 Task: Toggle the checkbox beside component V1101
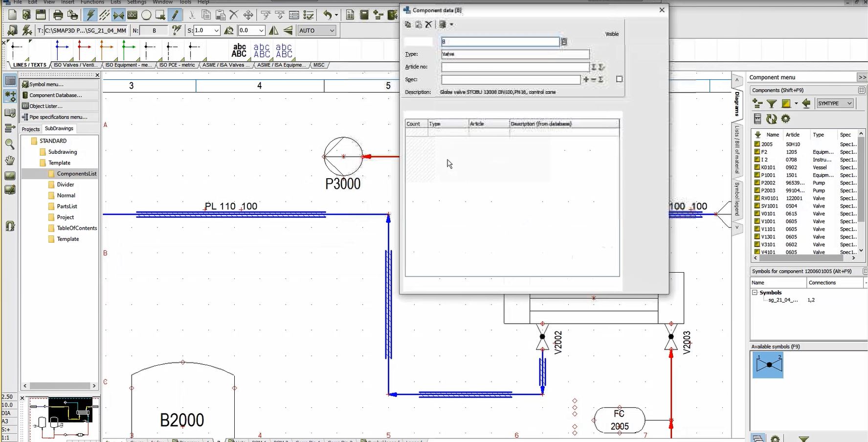point(757,229)
